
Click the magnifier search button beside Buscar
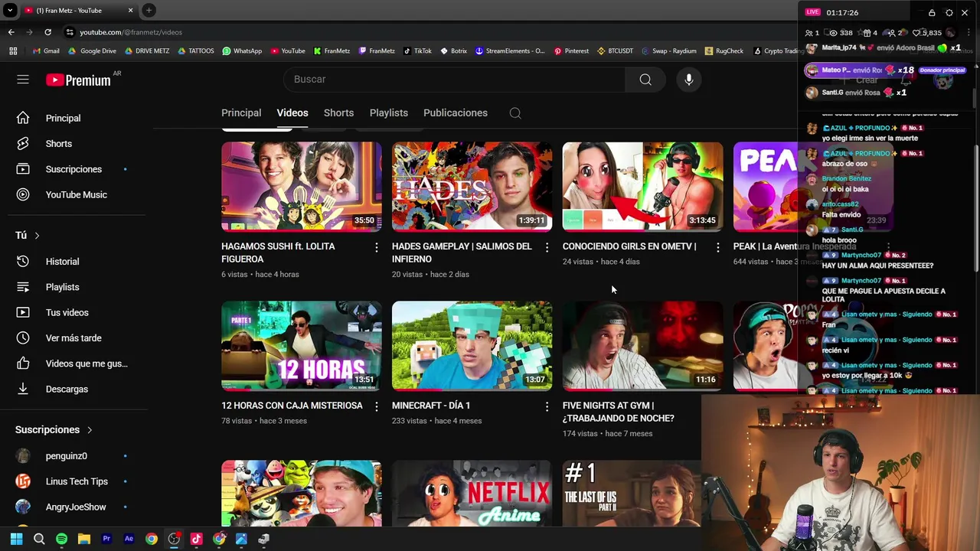click(x=645, y=80)
